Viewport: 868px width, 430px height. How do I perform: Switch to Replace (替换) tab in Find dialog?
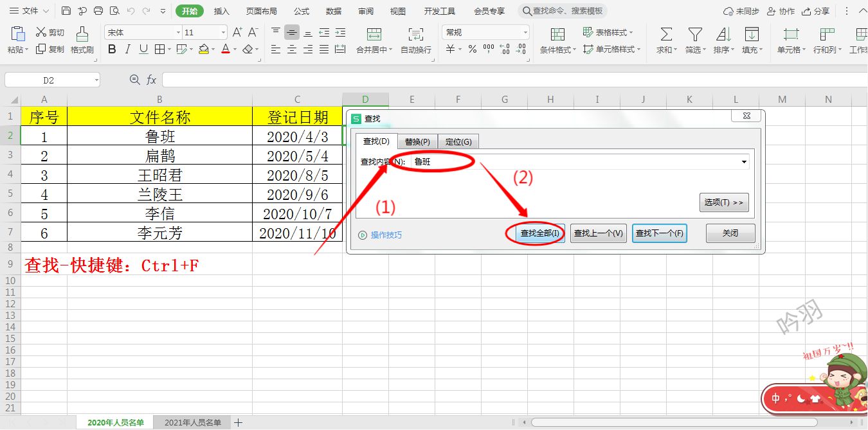point(417,141)
